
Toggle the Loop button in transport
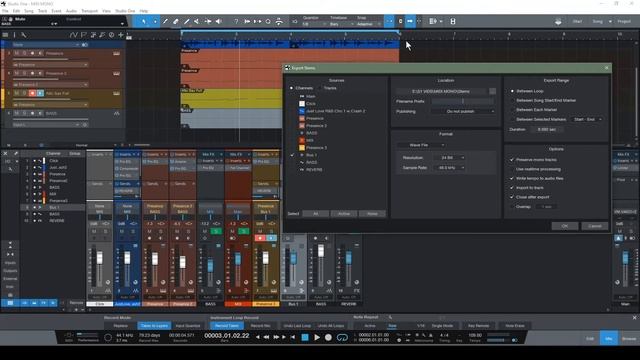click(342, 337)
